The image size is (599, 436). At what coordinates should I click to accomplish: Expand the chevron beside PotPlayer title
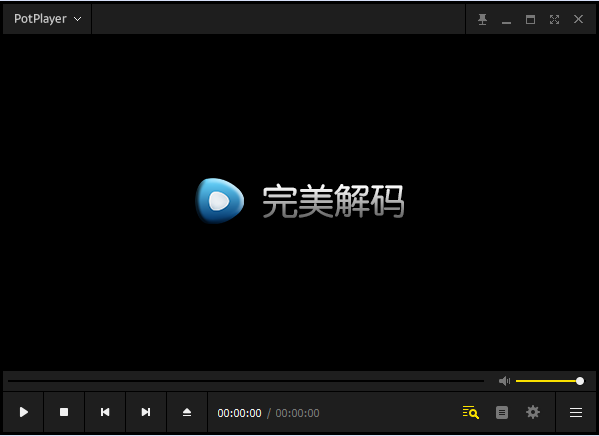click(78, 19)
